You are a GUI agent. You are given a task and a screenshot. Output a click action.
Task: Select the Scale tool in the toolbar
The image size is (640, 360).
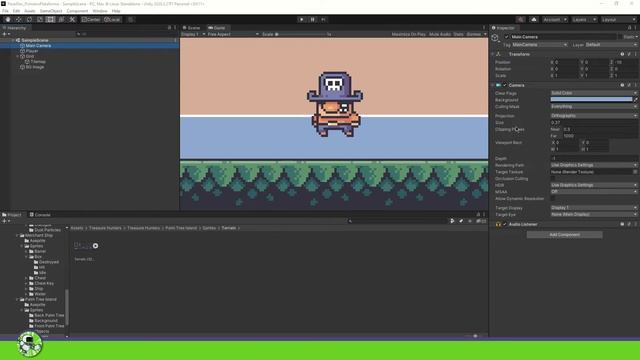pyautogui.click(x=40, y=20)
